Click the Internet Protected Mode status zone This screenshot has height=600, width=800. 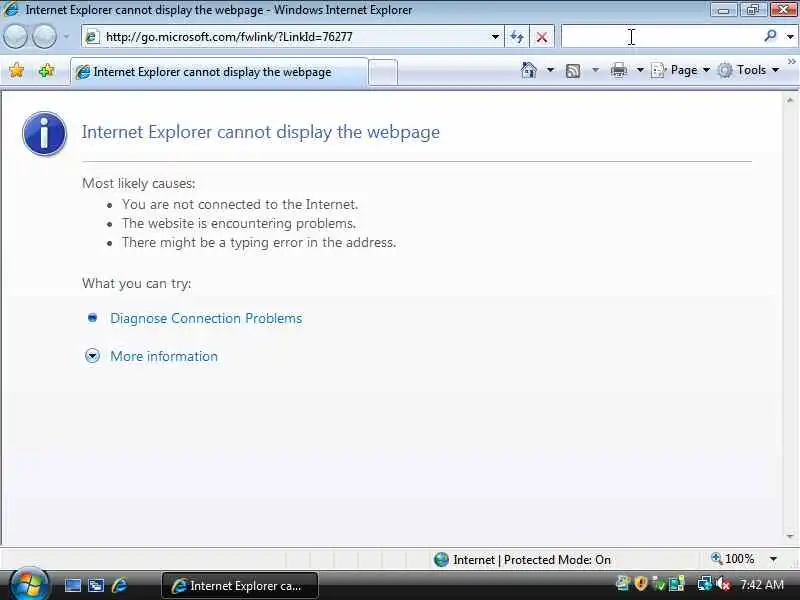click(522, 560)
